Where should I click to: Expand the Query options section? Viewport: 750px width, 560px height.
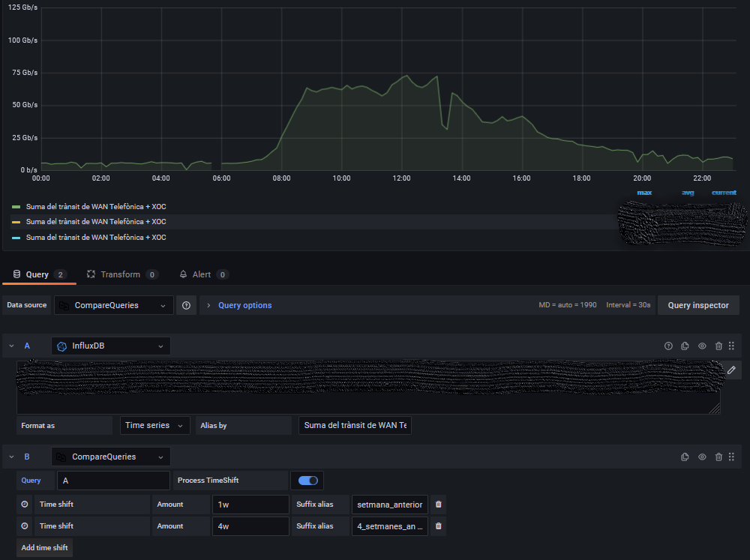tap(238, 305)
